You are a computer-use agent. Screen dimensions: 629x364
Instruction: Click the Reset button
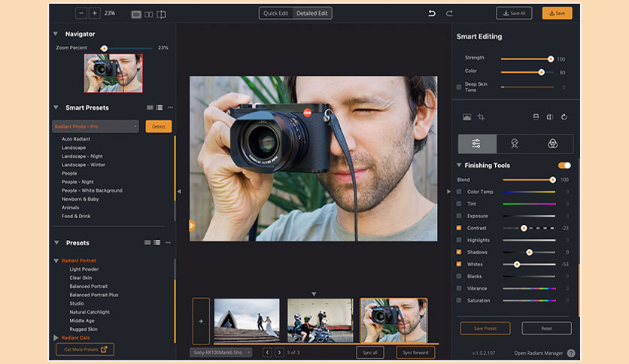pos(546,329)
